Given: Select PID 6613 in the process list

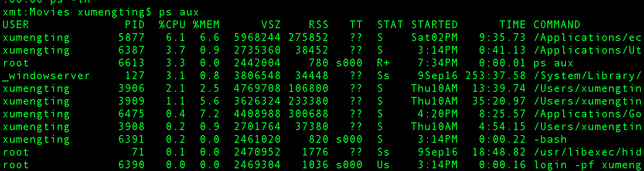Looking at the screenshot, I should [x=132, y=63].
